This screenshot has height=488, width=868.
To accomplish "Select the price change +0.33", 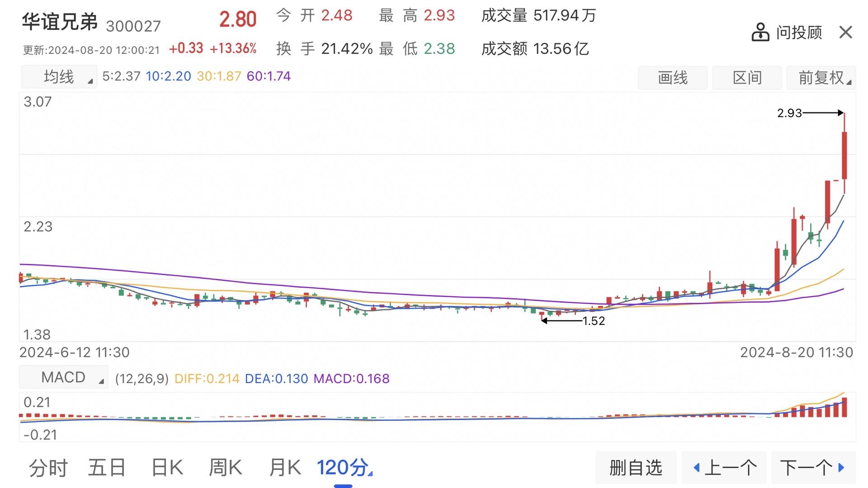I will [186, 48].
